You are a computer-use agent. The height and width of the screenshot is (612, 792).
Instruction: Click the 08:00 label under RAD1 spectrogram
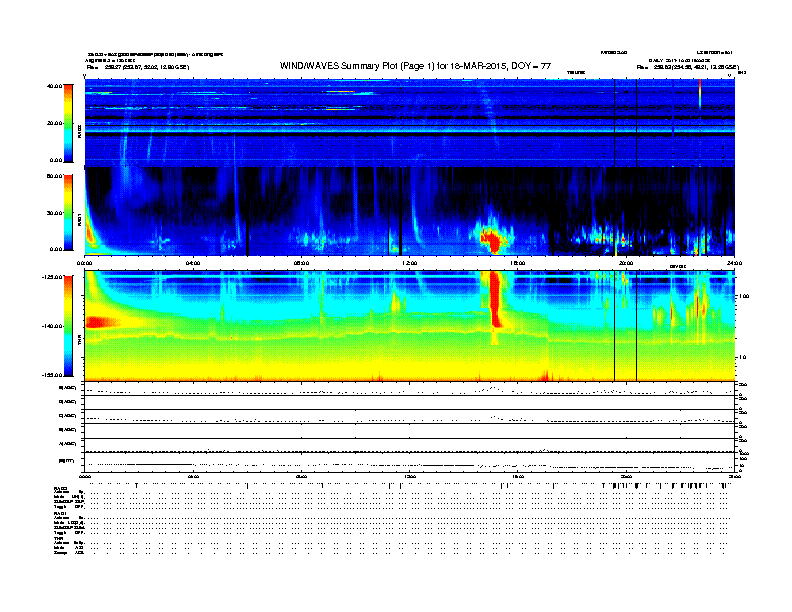point(301,263)
